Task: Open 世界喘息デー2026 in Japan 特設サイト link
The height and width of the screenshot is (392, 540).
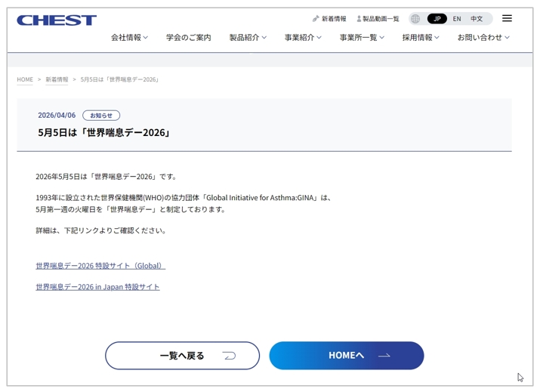Action: click(97, 287)
